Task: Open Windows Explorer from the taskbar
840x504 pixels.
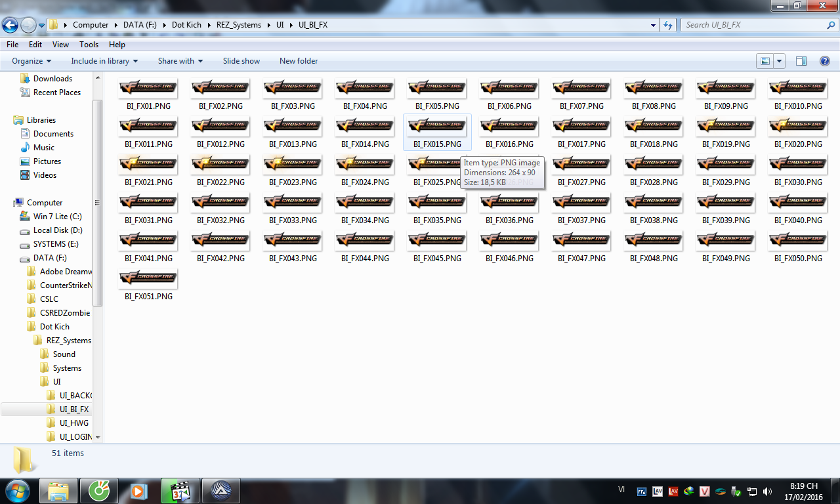Action: click(58, 490)
